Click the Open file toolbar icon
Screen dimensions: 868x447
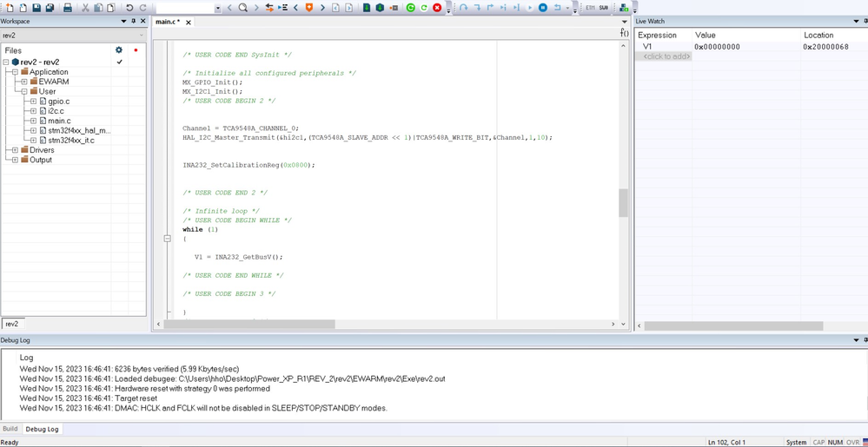click(23, 8)
